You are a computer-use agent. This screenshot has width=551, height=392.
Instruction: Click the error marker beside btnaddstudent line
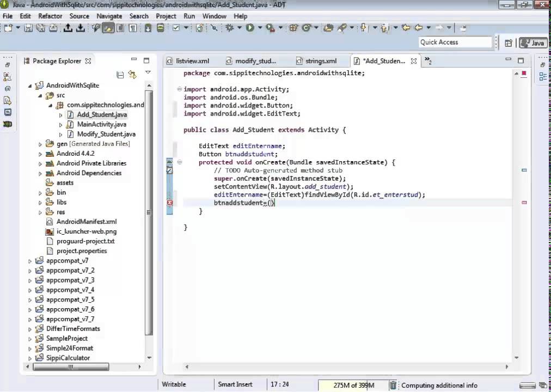tap(170, 203)
